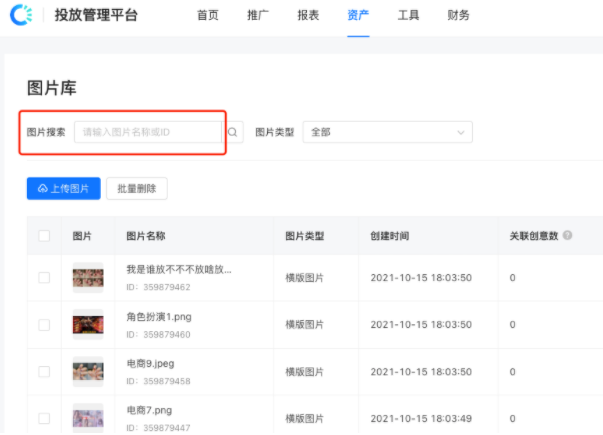Click the timestamp 2021-10-15 18:03:49
Image resolution: width=603 pixels, height=435 pixels.
coord(421,418)
